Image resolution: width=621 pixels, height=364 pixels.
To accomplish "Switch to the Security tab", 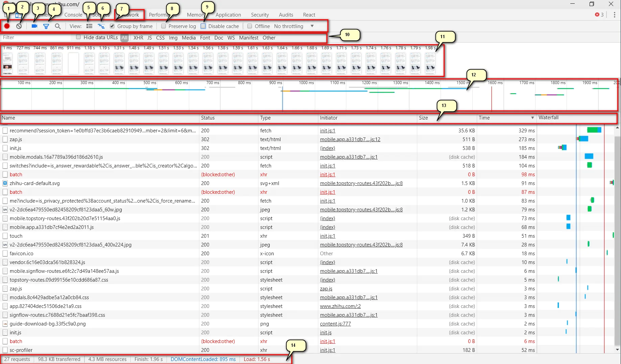I will (x=260, y=15).
